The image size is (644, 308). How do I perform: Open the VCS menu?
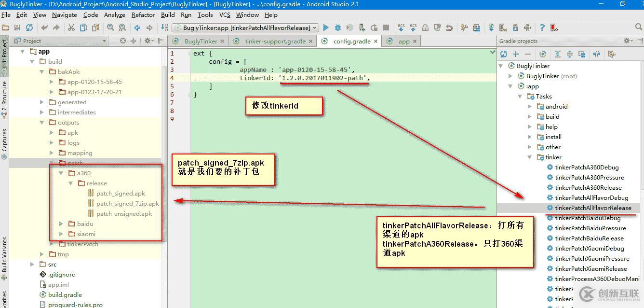coord(225,15)
